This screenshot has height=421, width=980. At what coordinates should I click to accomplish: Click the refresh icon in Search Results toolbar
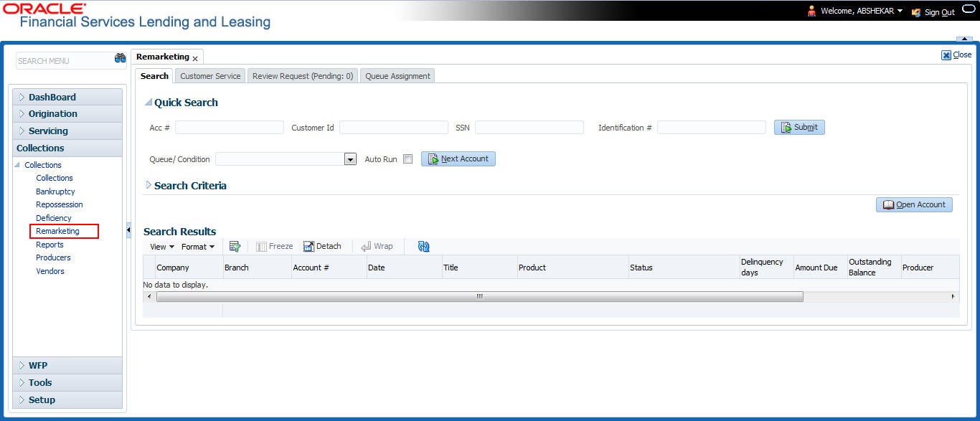(423, 246)
